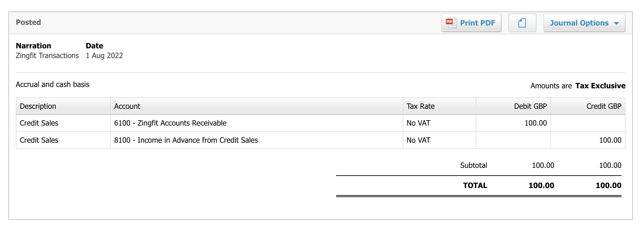Click the Zingfit Transactions narration text

(x=47, y=55)
